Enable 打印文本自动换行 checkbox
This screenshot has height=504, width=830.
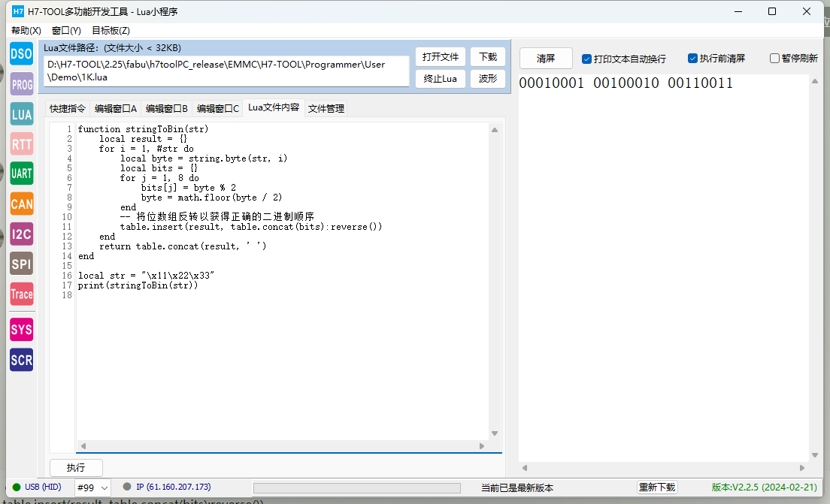pos(586,59)
